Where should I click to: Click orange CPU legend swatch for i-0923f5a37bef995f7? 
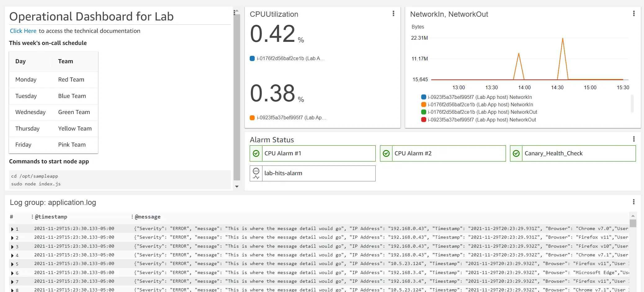(252, 117)
